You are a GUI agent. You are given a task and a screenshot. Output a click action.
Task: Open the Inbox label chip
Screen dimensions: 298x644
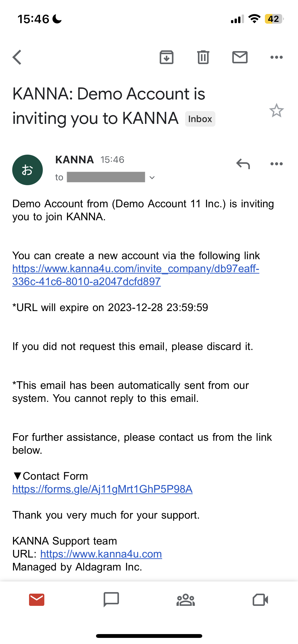coord(200,119)
